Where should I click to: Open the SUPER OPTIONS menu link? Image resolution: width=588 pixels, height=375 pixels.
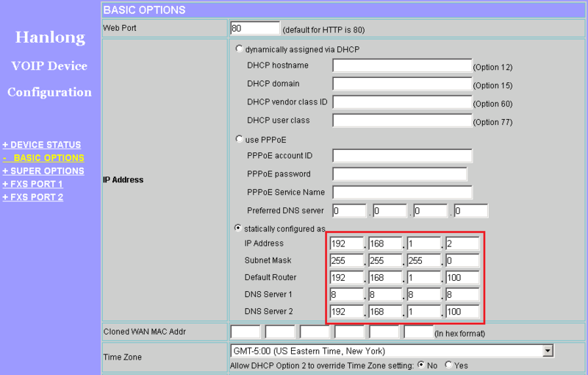[x=43, y=171]
